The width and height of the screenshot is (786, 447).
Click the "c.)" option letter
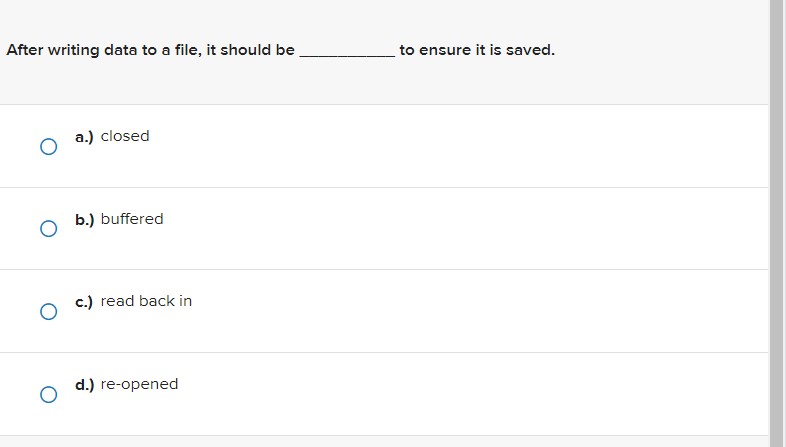(x=85, y=301)
